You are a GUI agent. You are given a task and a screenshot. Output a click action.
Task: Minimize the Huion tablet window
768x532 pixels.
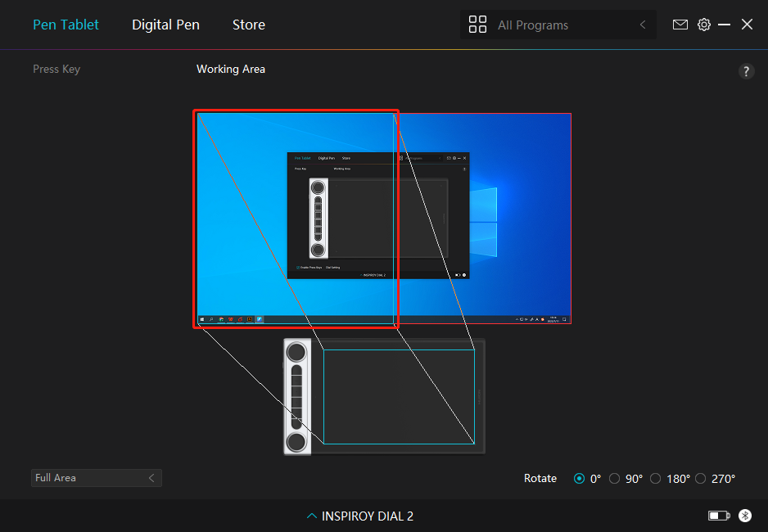coord(724,25)
